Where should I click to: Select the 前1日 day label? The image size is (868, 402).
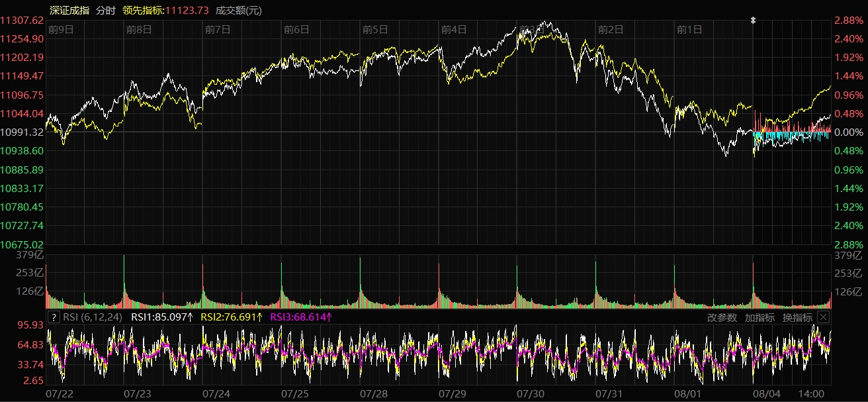(689, 29)
